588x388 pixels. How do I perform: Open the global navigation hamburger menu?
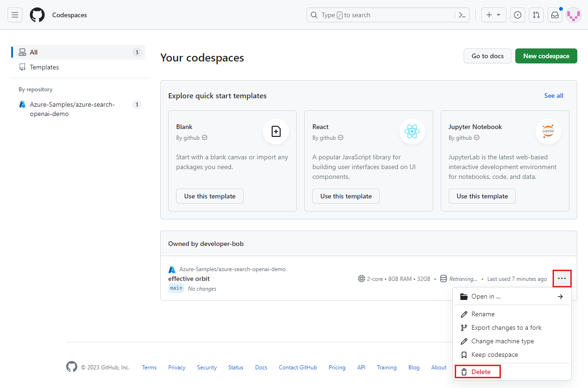(14, 14)
